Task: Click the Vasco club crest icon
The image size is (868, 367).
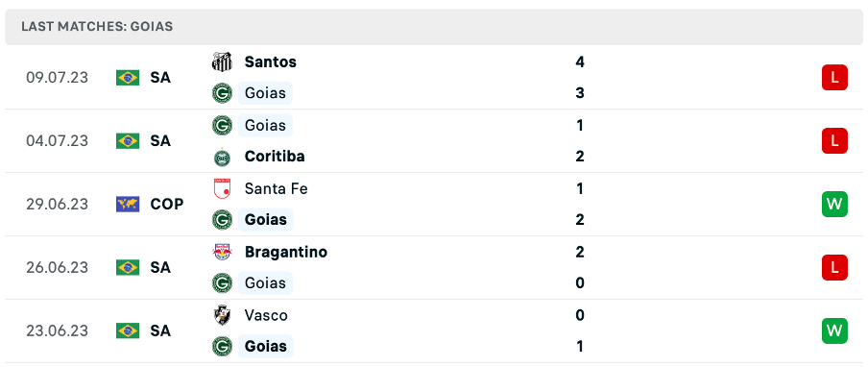Action: pyautogui.click(x=222, y=315)
